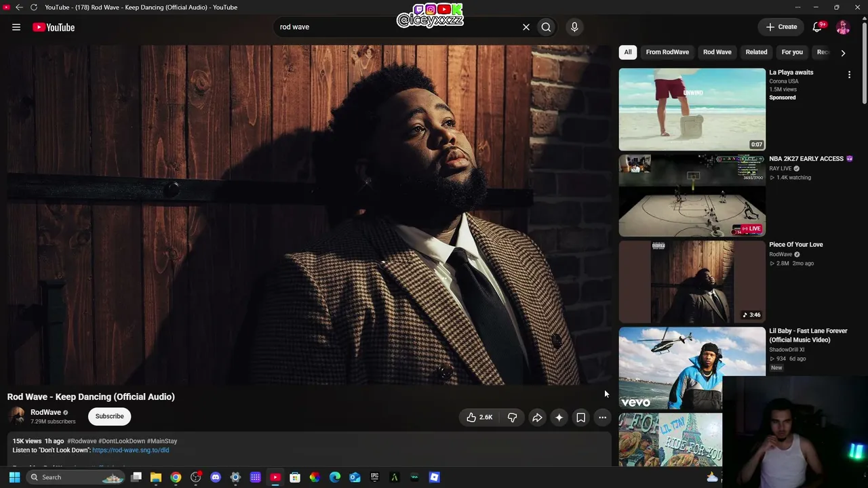This screenshot has height=488, width=868.
Task: Save the video with the bookmark icon
Action: click(580, 418)
